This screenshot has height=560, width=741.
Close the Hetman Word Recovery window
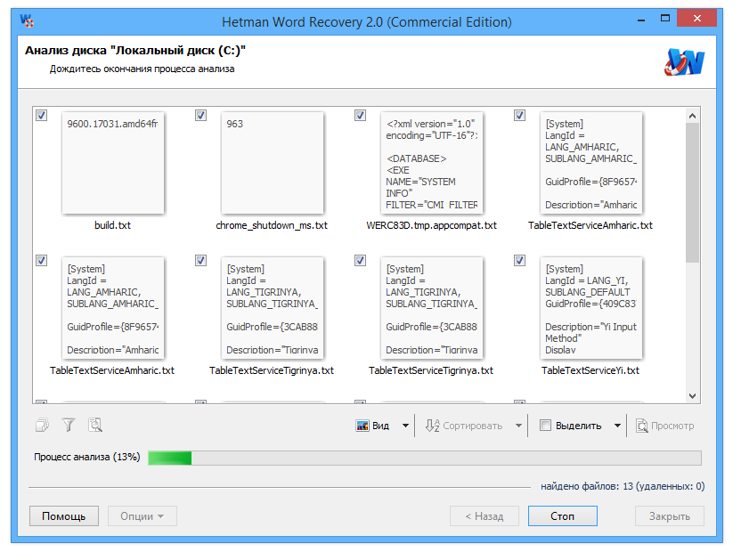tap(697, 19)
